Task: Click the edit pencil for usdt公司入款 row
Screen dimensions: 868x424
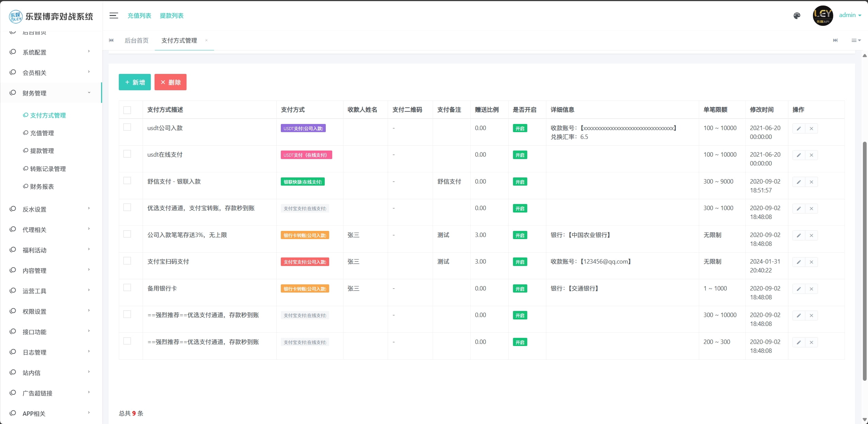Action: tap(799, 128)
